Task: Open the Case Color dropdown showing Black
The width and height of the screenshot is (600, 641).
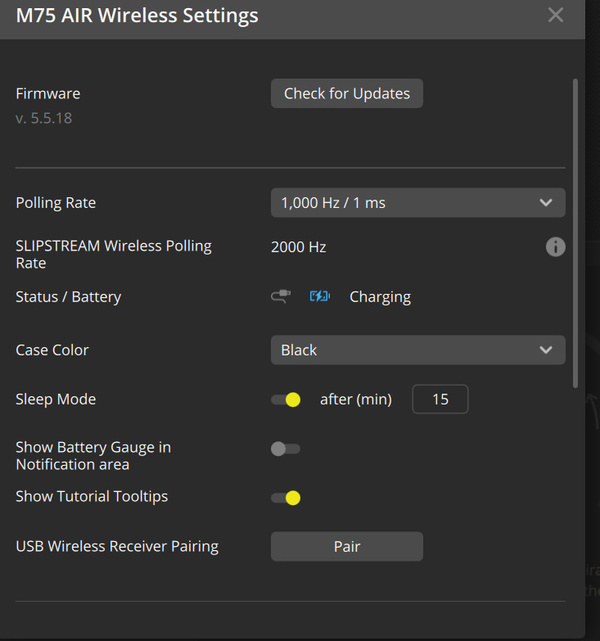Action: [418, 350]
